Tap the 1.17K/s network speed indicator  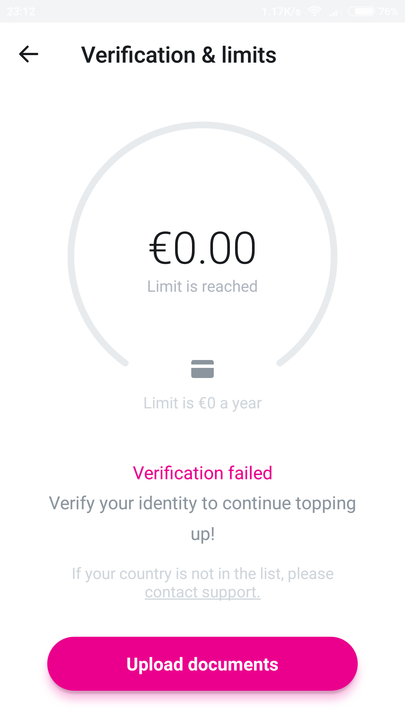point(281,11)
